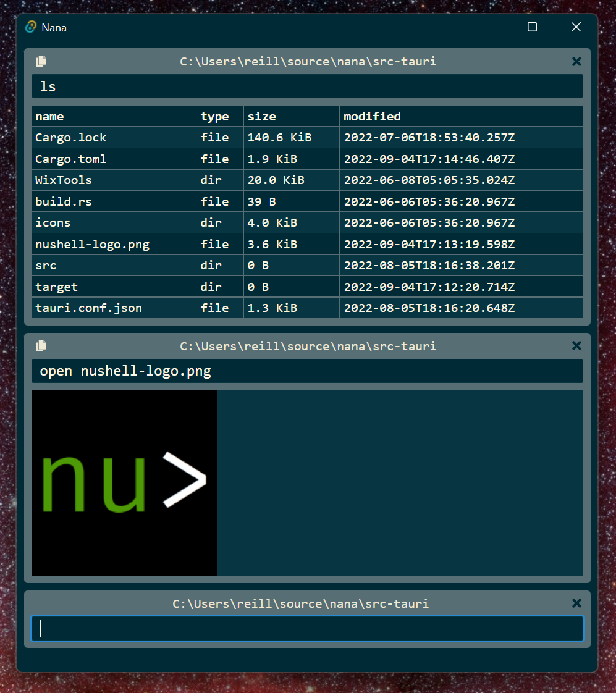616x693 pixels.
Task: Click the 39 B size cell
Action: point(292,201)
